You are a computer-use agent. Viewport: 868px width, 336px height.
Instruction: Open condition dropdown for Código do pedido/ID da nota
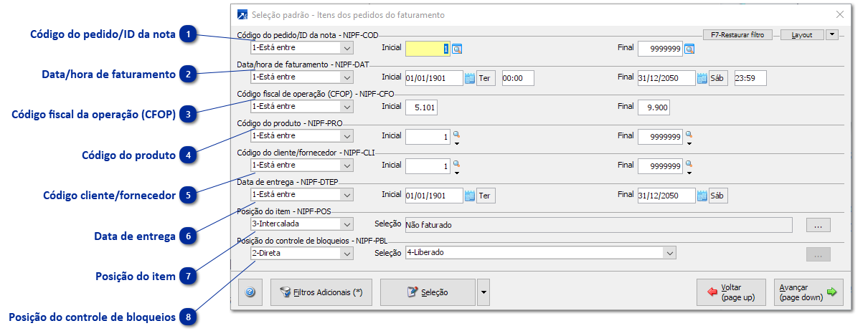coord(346,48)
